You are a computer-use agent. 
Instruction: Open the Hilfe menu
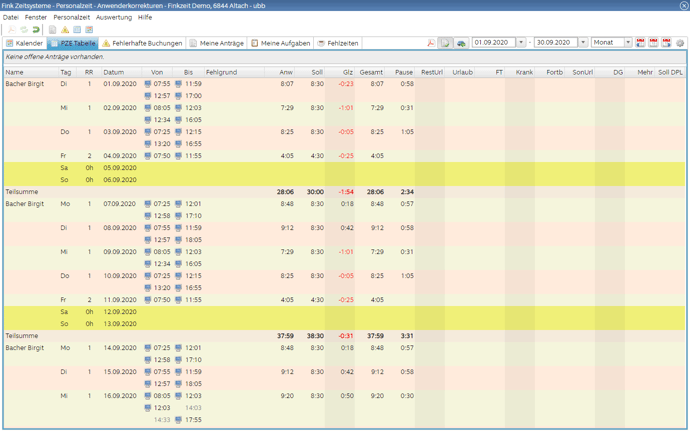[x=145, y=17]
